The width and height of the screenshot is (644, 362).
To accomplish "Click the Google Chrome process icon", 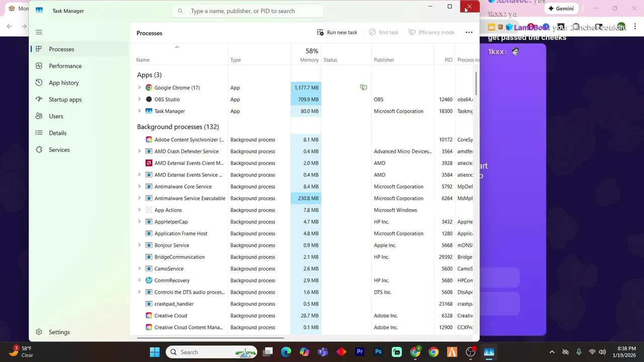I will pos(149,87).
